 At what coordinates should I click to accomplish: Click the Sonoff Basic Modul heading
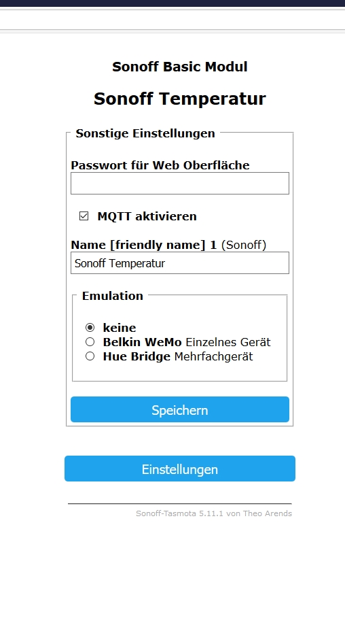click(180, 67)
